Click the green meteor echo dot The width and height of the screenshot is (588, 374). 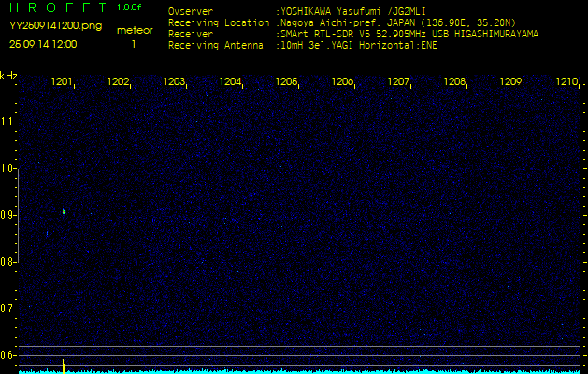click(63, 212)
